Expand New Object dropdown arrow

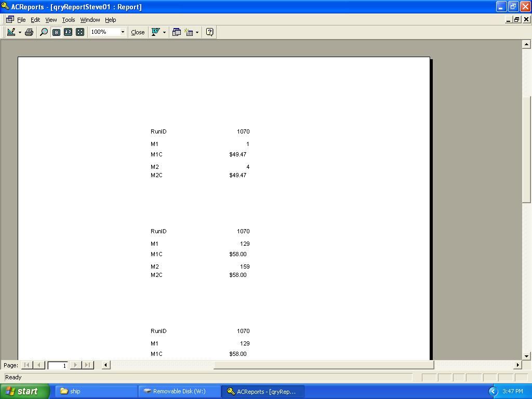[197, 32]
